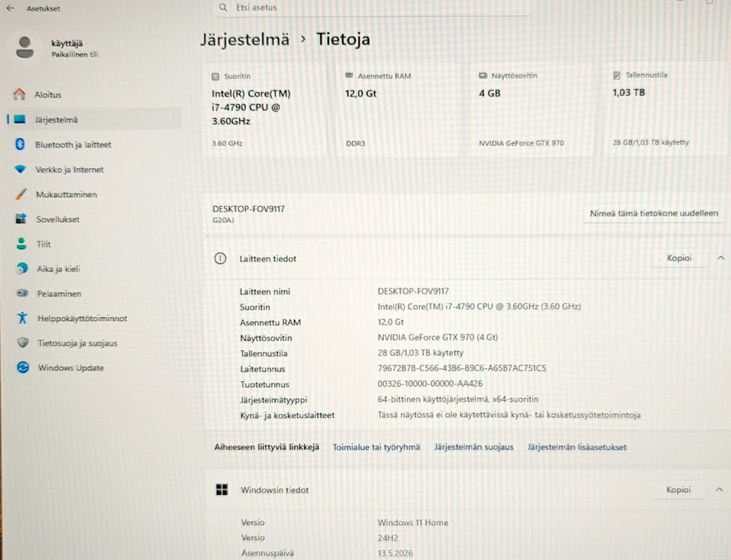
Task: Focus the Etsi asetus search field
Action: click(x=372, y=8)
